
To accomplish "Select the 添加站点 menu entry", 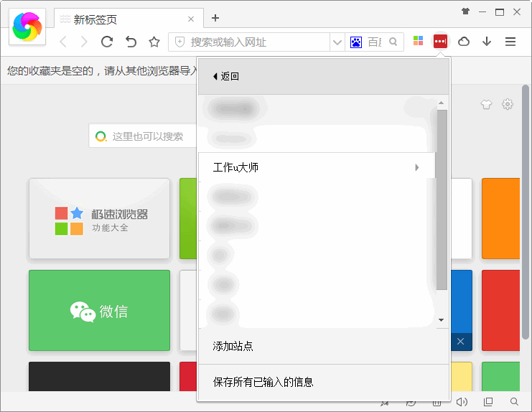I will coord(233,347).
